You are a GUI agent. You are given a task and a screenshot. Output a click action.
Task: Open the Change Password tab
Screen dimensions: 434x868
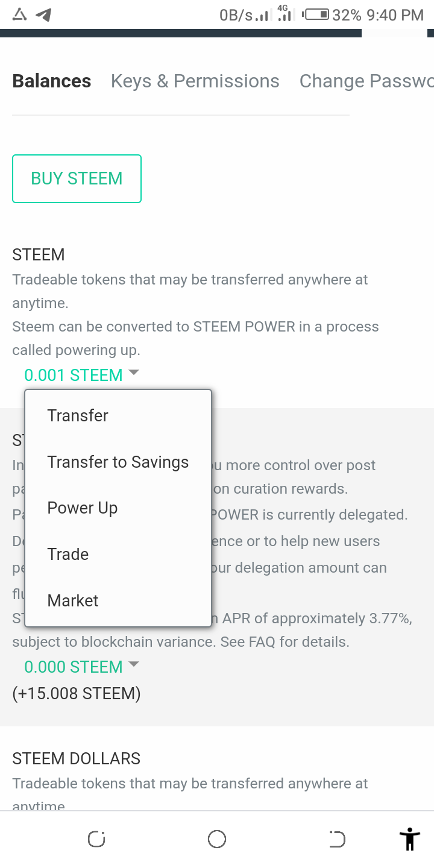point(366,81)
